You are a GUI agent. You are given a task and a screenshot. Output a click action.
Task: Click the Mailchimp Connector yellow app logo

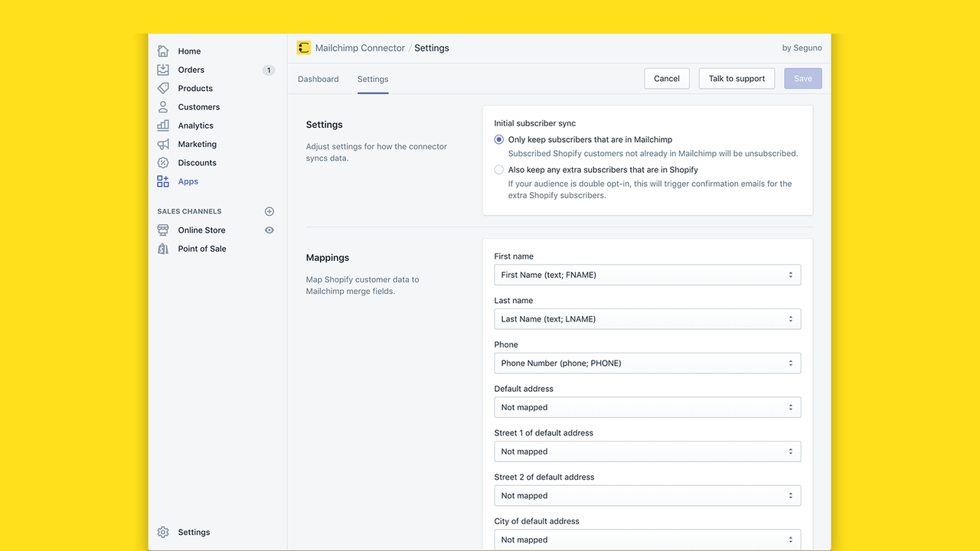click(304, 47)
